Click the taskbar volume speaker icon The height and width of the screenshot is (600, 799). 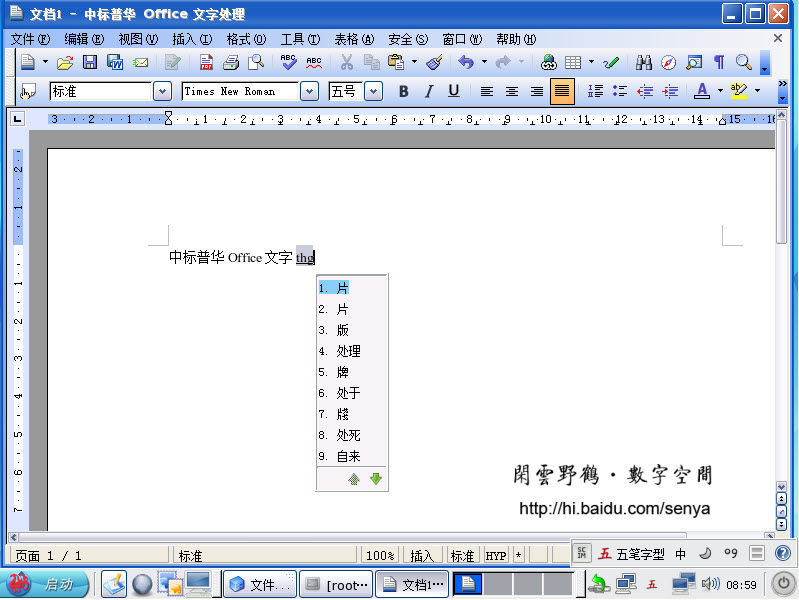tap(710, 584)
